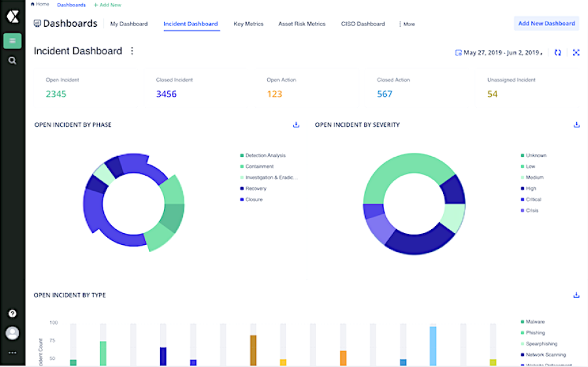Click the Open Incident by Severity heading

(x=357, y=125)
